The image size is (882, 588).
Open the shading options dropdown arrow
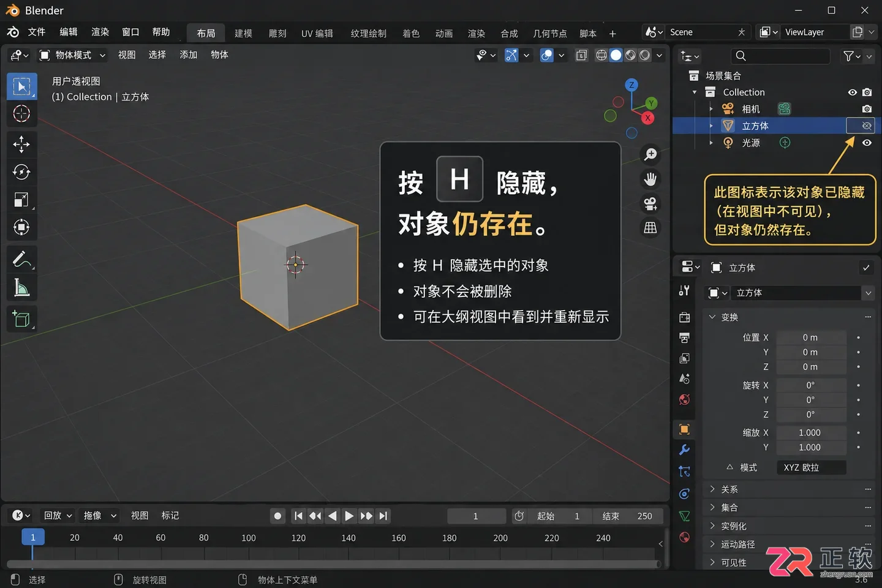click(659, 55)
